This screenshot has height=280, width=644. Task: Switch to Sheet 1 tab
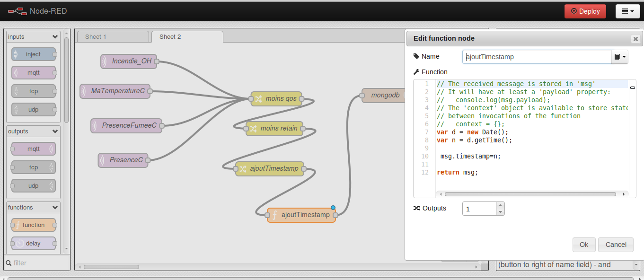click(113, 36)
